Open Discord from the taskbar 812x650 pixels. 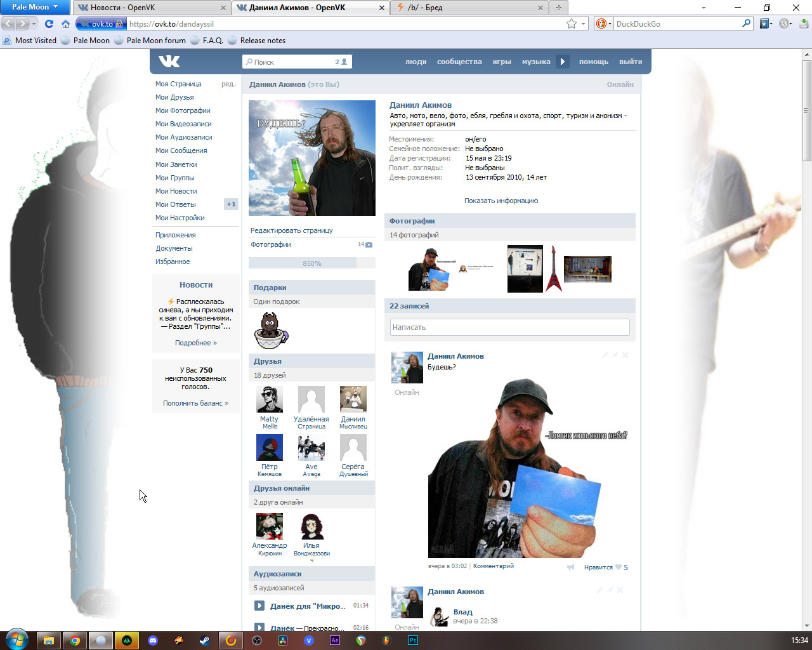pyautogui.click(x=152, y=640)
